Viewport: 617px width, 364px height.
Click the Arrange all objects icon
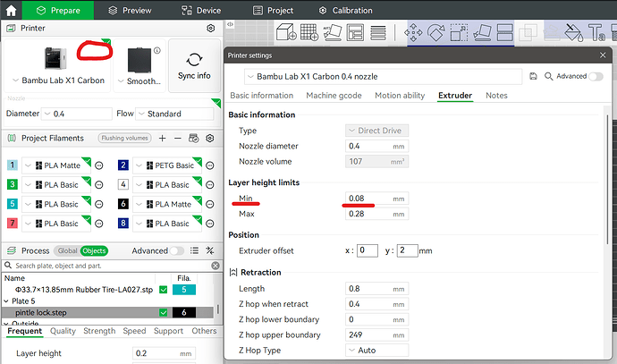[355, 32]
